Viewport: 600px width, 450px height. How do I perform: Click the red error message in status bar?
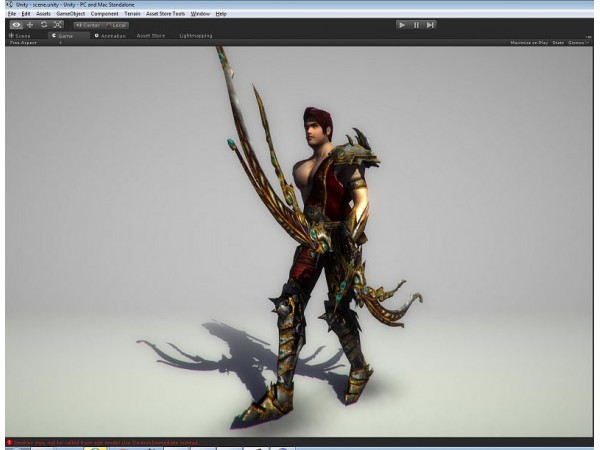click(107, 443)
